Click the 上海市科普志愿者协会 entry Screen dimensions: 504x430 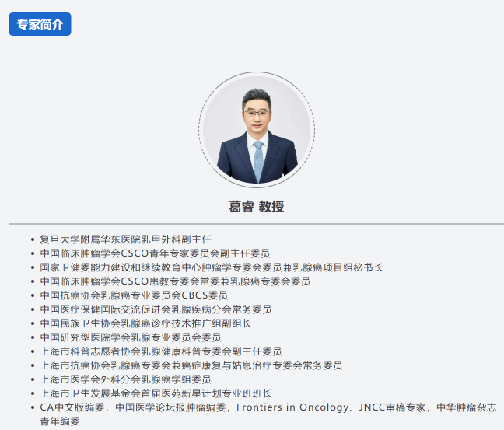[x=160, y=351]
